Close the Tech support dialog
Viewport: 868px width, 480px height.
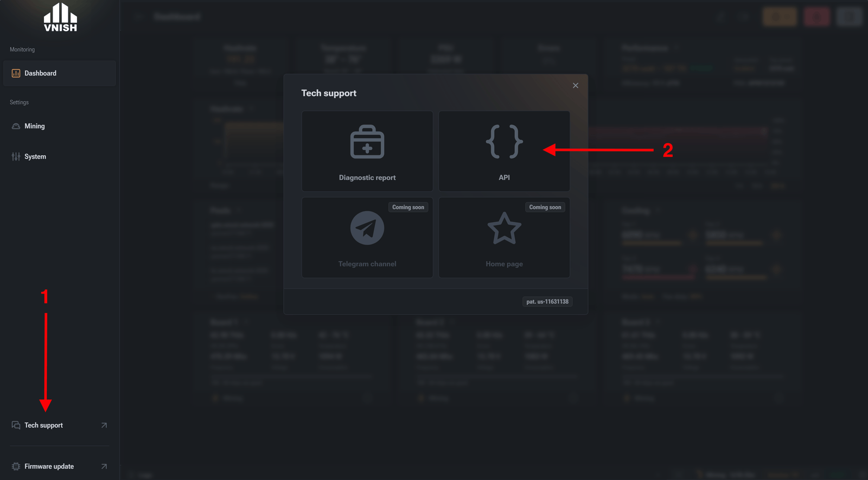tap(576, 86)
